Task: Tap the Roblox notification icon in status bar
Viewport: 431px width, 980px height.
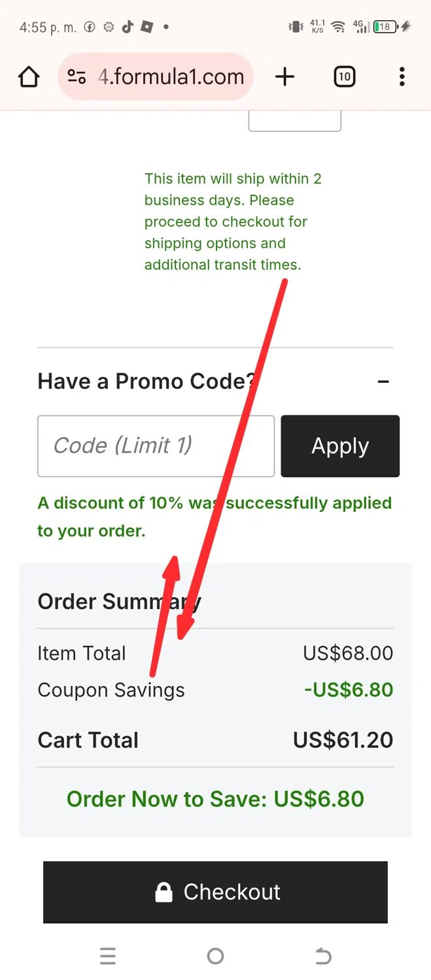Action: click(x=147, y=27)
